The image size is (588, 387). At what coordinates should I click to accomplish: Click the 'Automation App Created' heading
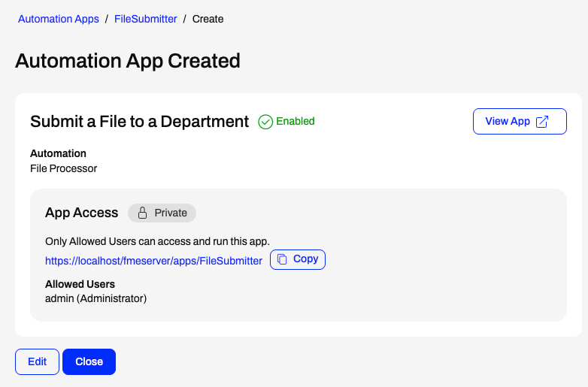click(x=128, y=61)
